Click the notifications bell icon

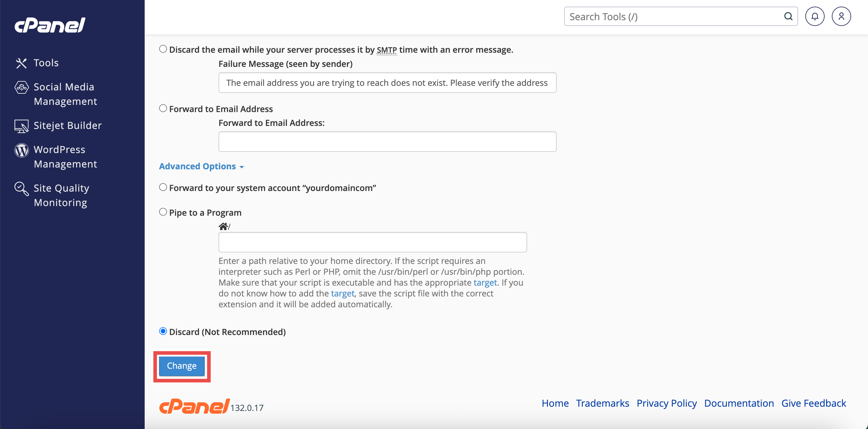[814, 17]
